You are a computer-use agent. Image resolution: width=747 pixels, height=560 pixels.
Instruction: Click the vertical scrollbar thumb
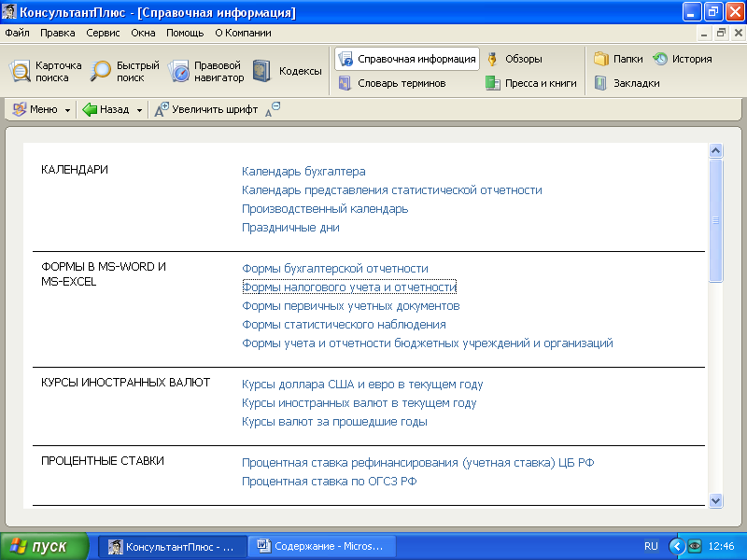tap(715, 221)
